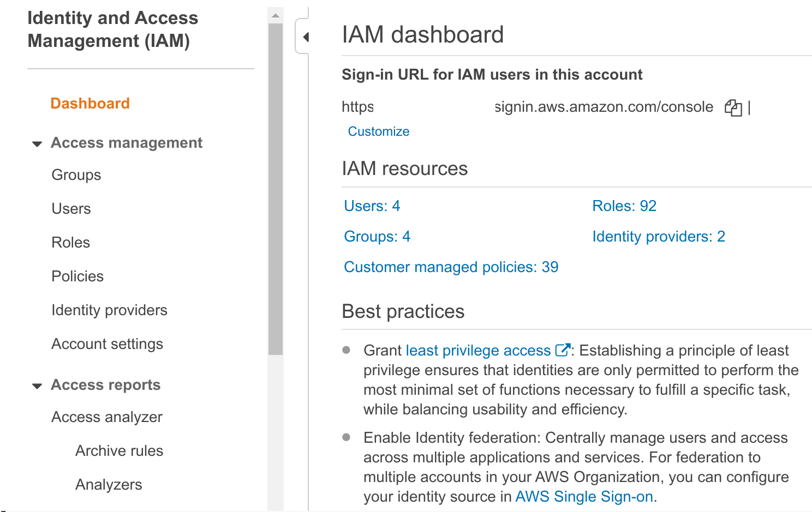The height and width of the screenshot is (512, 812).
Task: Collapse the Access management section
Action: [x=37, y=144]
